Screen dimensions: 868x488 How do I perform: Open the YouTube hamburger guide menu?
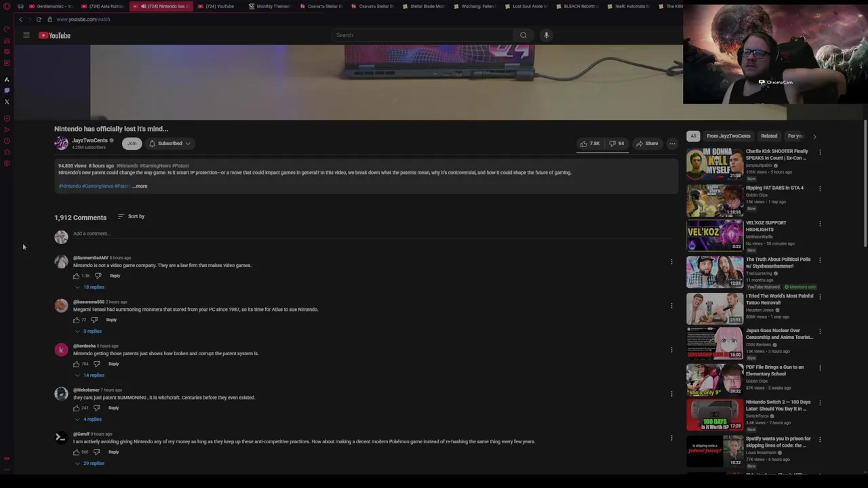click(26, 35)
